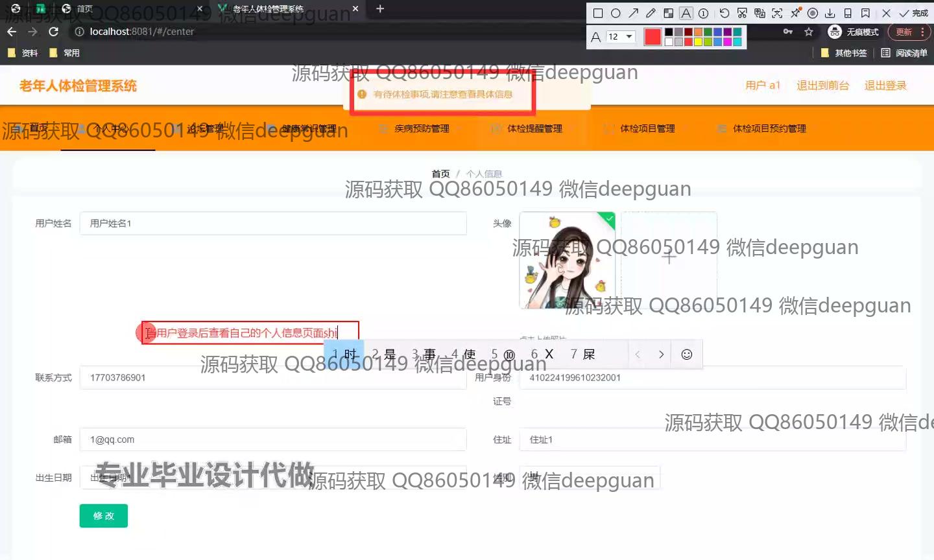Open the font size 12 dropdown
Screen dimensions: 934x560
(x=621, y=37)
